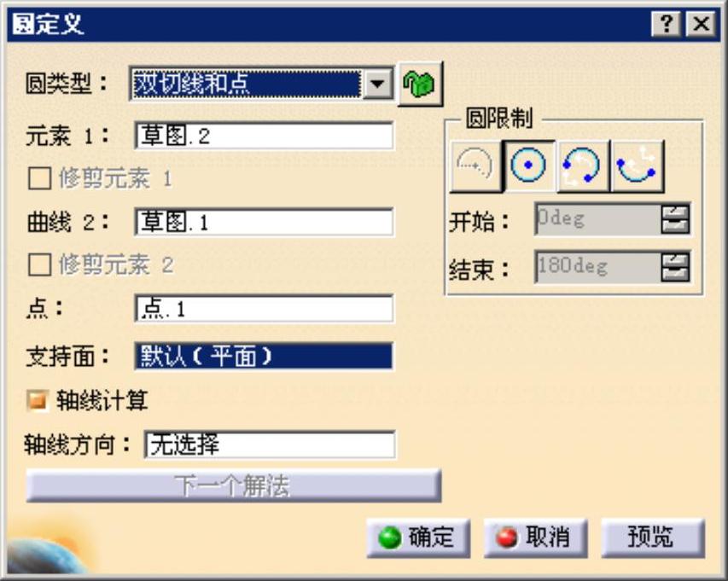Viewport: 728px width, 581px height.
Task: Click the green lock icon beside 圆类型
Action: coord(421,84)
